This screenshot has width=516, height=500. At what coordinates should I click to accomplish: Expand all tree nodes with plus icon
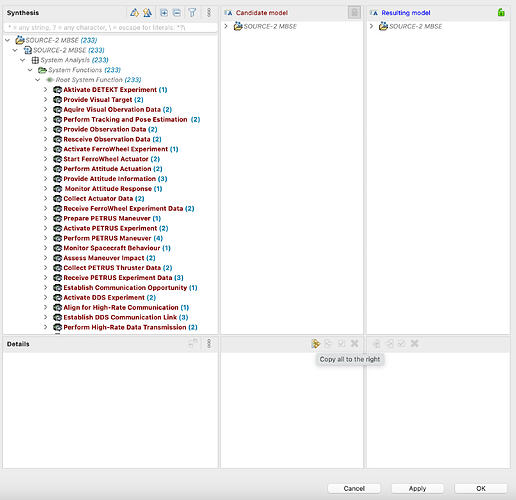(164, 13)
